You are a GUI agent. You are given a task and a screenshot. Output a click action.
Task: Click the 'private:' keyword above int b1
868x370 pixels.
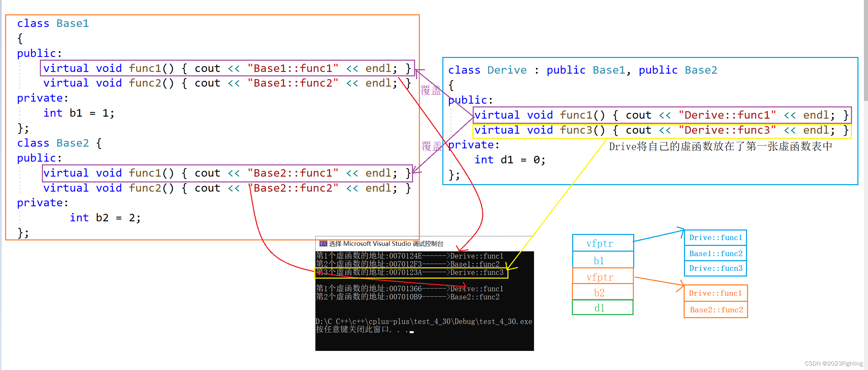pos(43,98)
